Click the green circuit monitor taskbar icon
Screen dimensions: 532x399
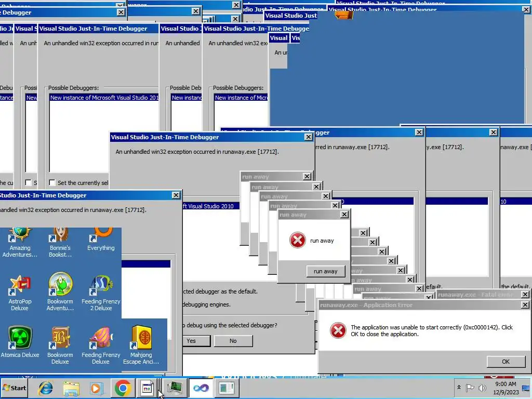175,388
